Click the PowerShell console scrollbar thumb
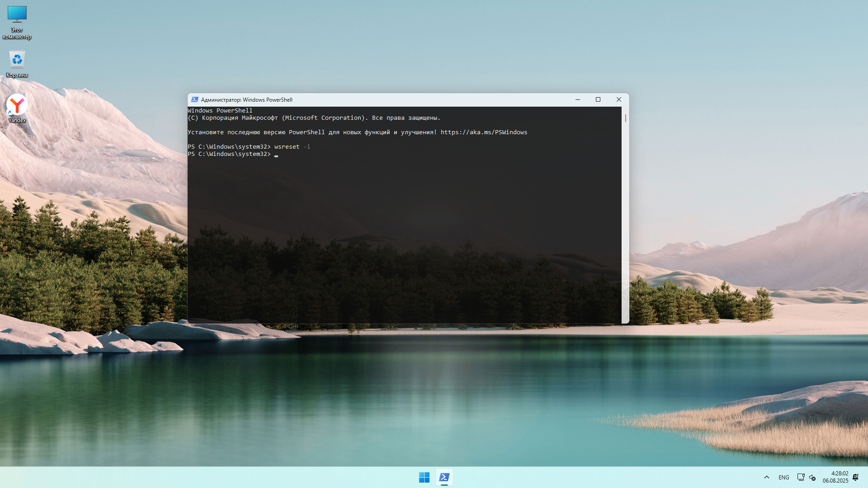 626,118
